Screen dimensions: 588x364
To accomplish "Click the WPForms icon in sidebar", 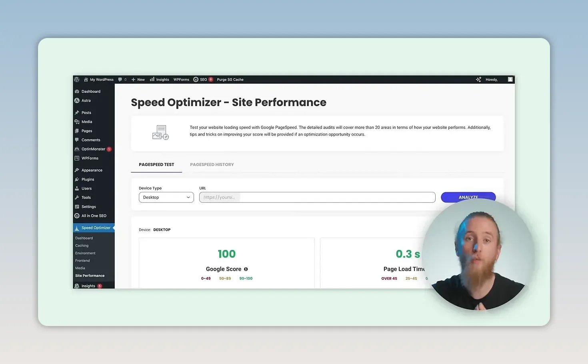I will pyautogui.click(x=77, y=158).
